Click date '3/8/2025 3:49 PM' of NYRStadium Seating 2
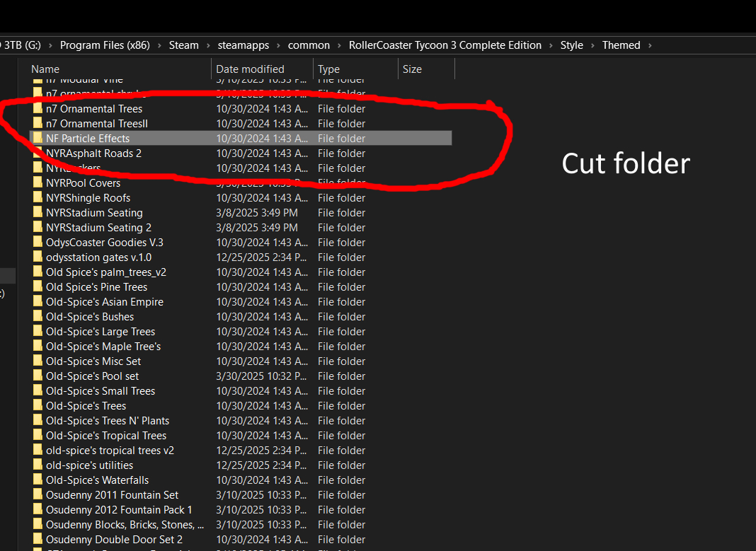The width and height of the screenshot is (756, 551). (x=257, y=227)
